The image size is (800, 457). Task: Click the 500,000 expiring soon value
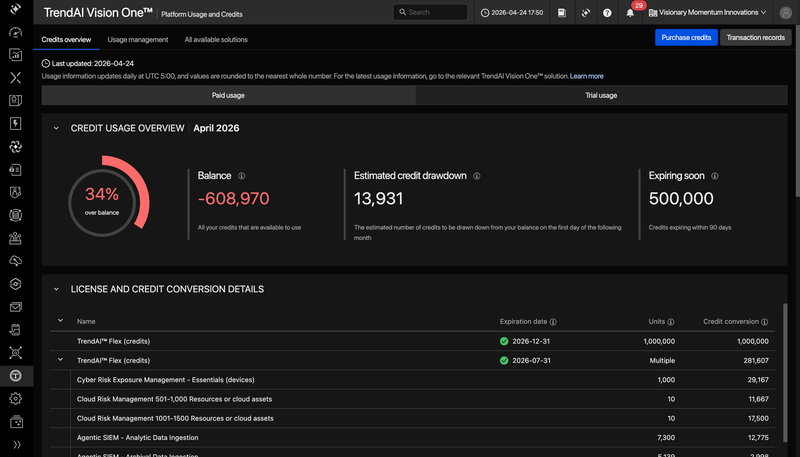pos(681,198)
